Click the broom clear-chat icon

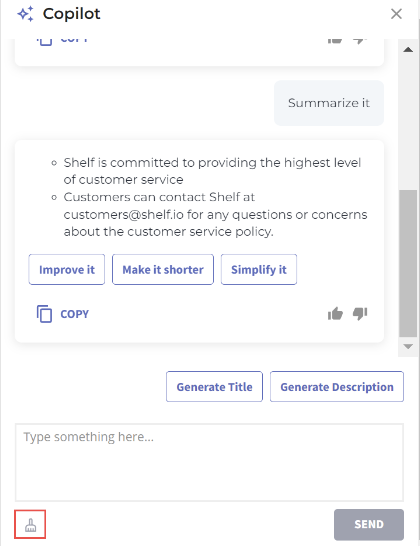pos(30,524)
